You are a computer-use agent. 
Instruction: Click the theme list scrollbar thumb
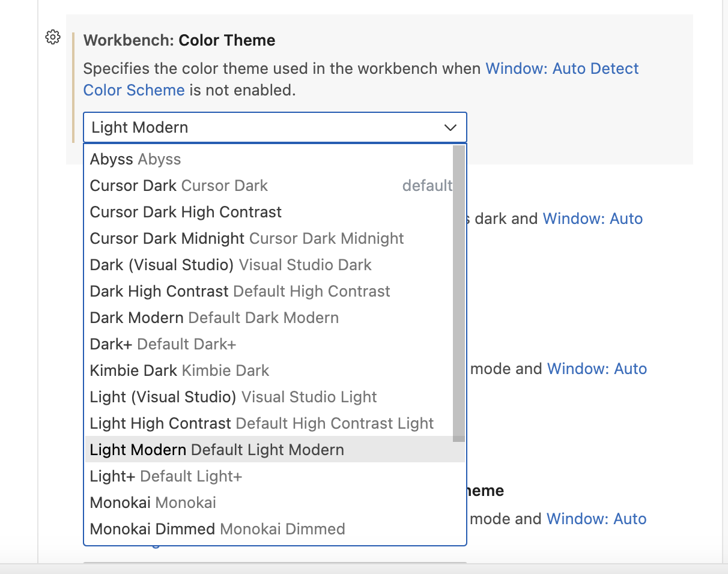459,293
